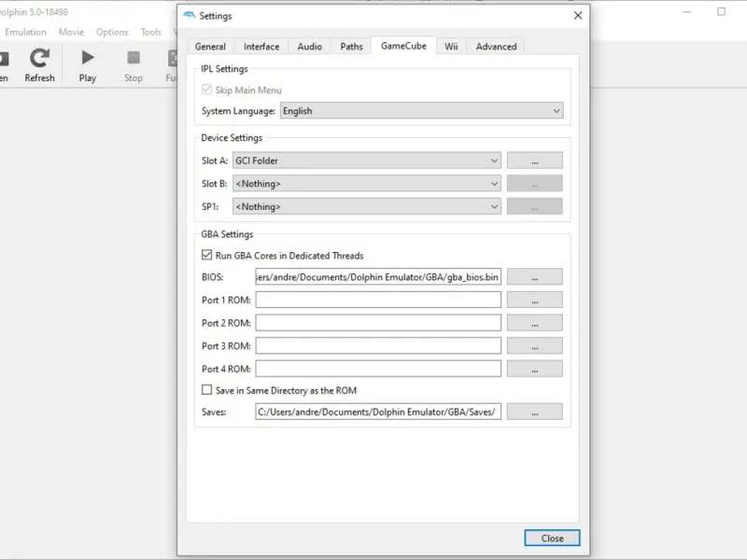Disable Run GBA Cores in Dedicated Threads
747x560 pixels.
pos(206,255)
